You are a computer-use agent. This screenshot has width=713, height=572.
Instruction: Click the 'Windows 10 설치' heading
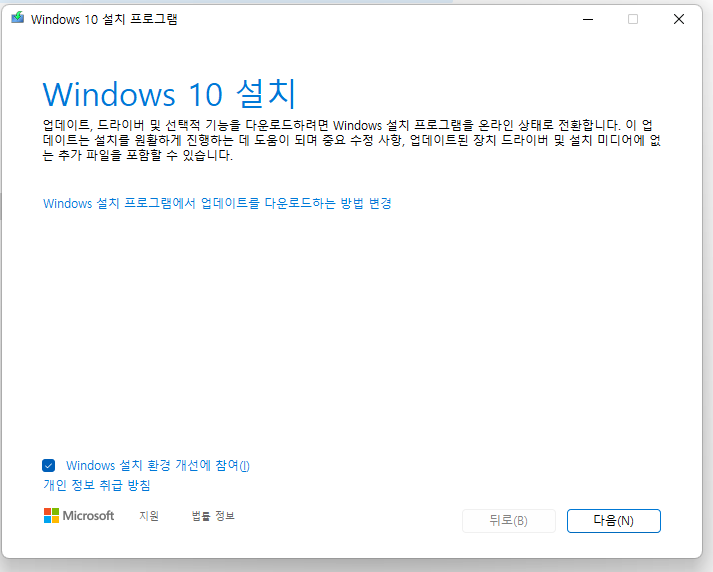point(170,94)
